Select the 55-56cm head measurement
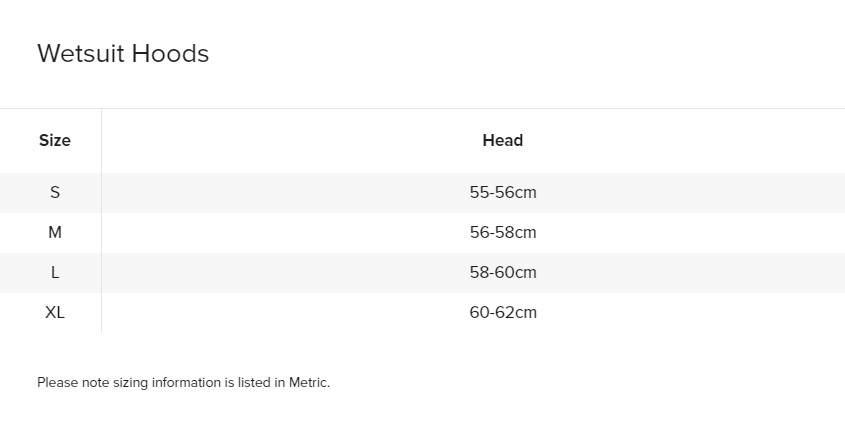This screenshot has height=433, width=845. 503,193
